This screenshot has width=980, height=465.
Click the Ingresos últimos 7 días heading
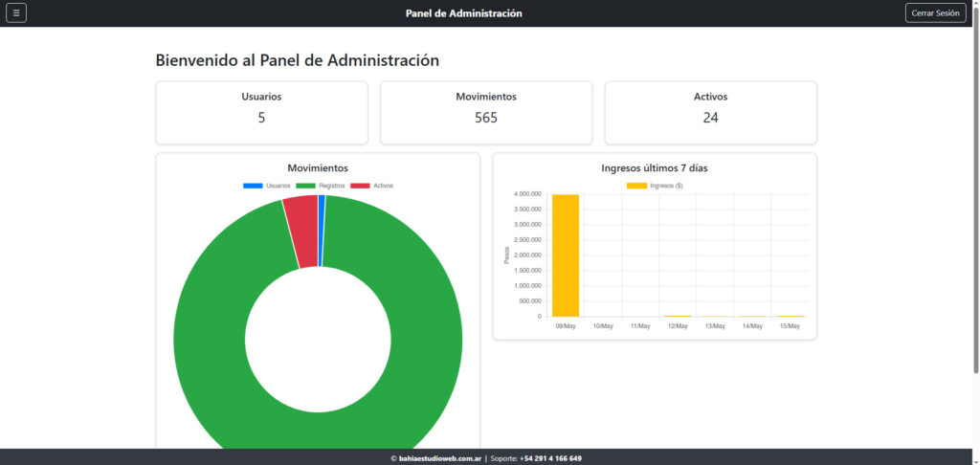pos(655,167)
